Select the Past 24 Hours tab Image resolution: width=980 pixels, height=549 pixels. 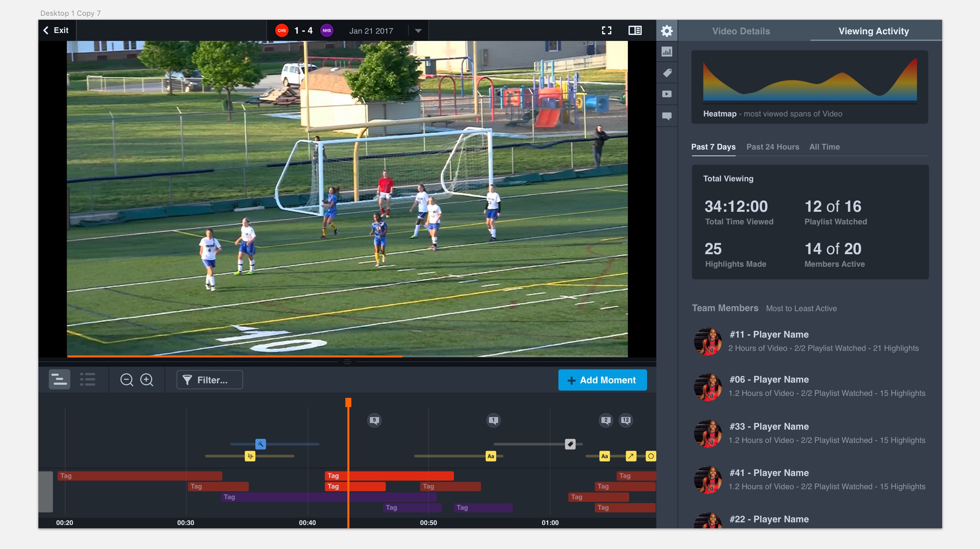[773, 147]
